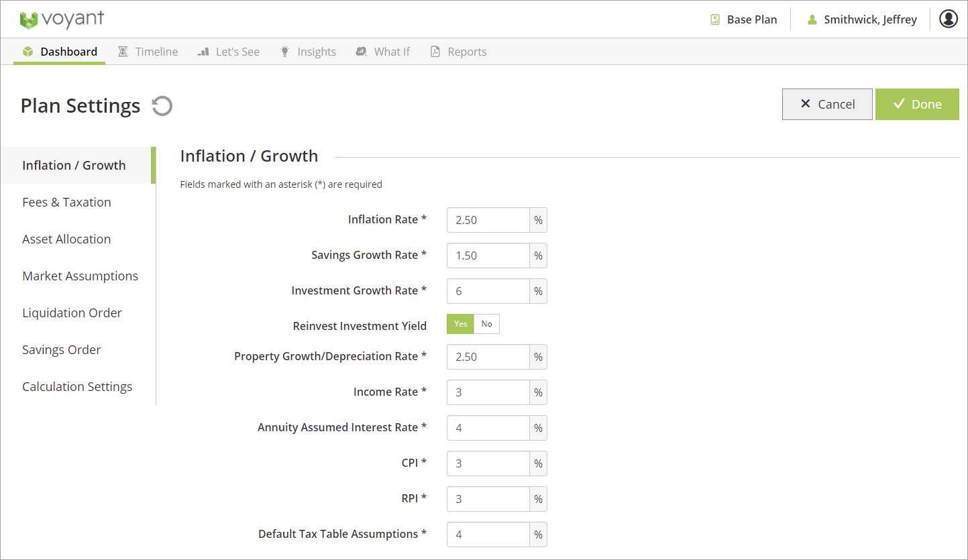Click the Inflation / Growth section heading
This screenshot has width=968, height=560.
(249, 156)
